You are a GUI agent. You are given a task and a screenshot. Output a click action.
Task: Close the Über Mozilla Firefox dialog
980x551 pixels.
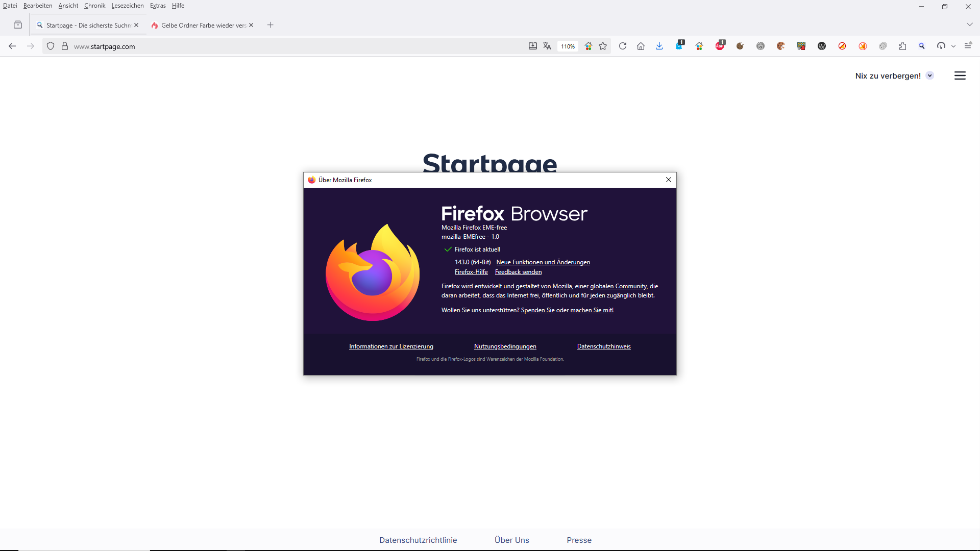669,180
